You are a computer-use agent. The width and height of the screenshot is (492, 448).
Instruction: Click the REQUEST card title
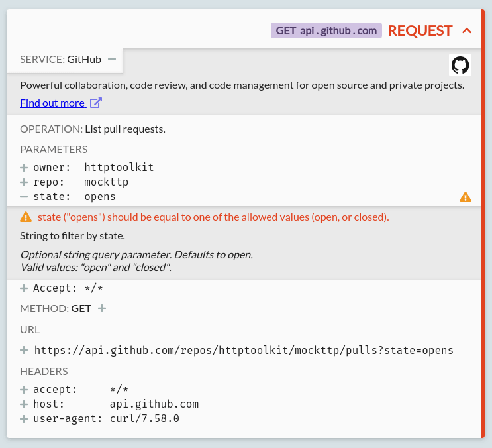420,30
